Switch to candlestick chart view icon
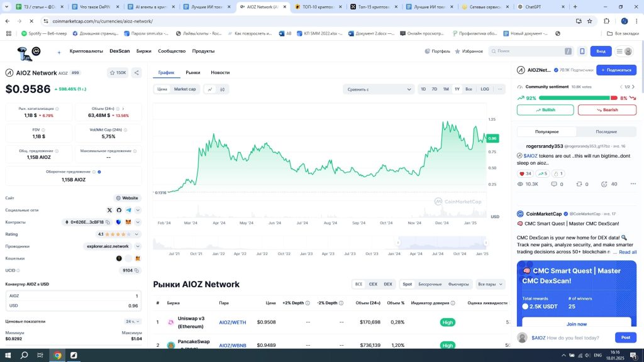Screen dimensions: 644x362 coord(222,89)
